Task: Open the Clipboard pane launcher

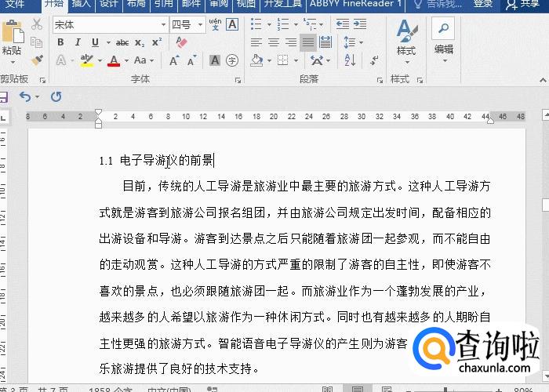Action: pos(42,81)
